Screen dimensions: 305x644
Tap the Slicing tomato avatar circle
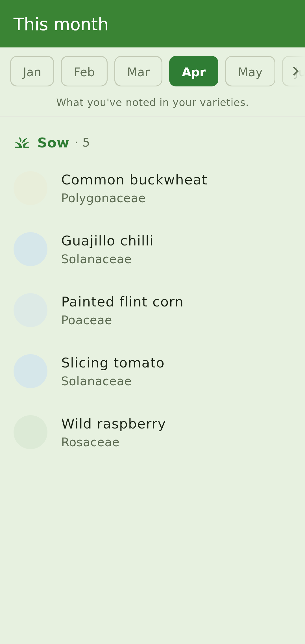(x=30, y=371)
